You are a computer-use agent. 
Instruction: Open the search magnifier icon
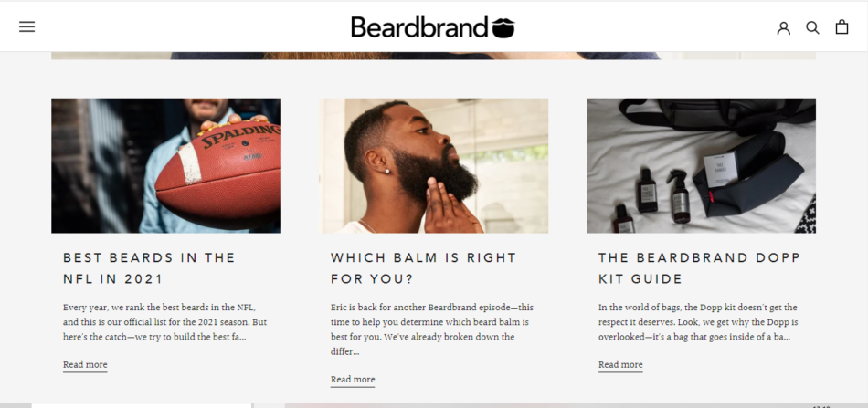812,27
